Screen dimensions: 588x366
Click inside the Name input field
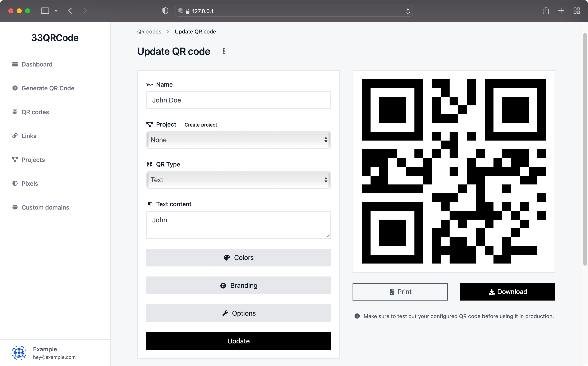(238, 100)
